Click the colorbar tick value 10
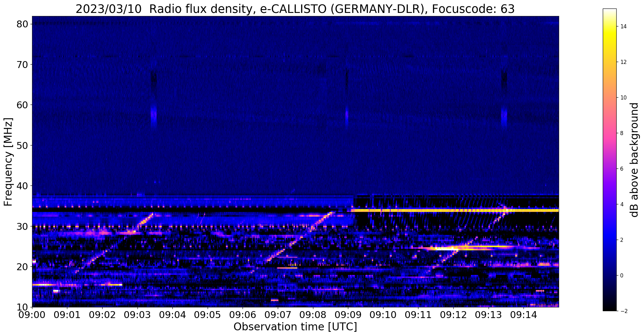644x336 pixels. click(x=623, y=98)
